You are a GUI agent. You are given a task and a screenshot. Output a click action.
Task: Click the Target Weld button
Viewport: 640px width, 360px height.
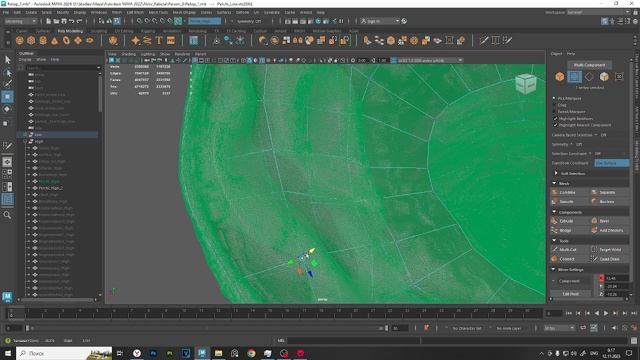[x=610, y=249]
